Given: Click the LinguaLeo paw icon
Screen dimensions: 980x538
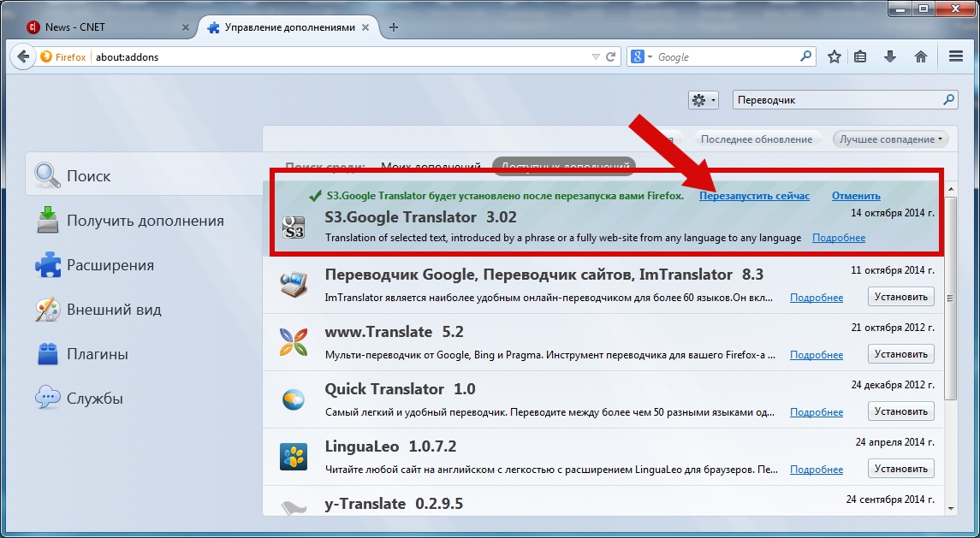Looking at the screenshot, I should pos(293,457).
